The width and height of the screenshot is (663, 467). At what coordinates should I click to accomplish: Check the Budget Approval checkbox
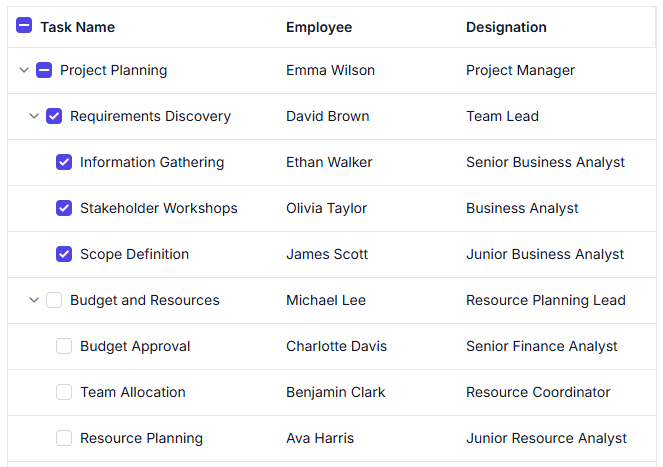[64, 346]
